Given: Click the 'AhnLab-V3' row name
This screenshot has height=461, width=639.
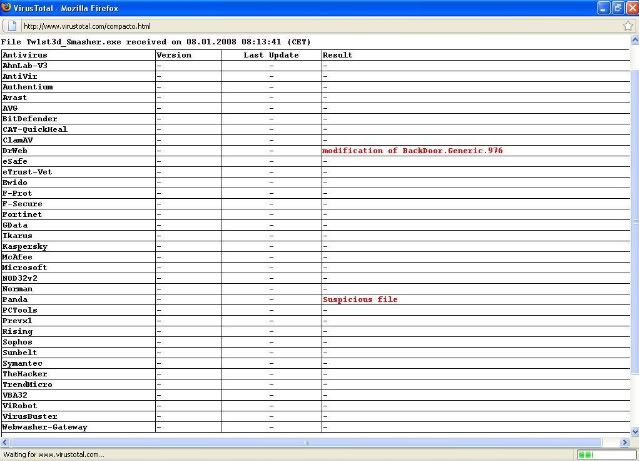Looking at the screenshot, I should [25, 66].
